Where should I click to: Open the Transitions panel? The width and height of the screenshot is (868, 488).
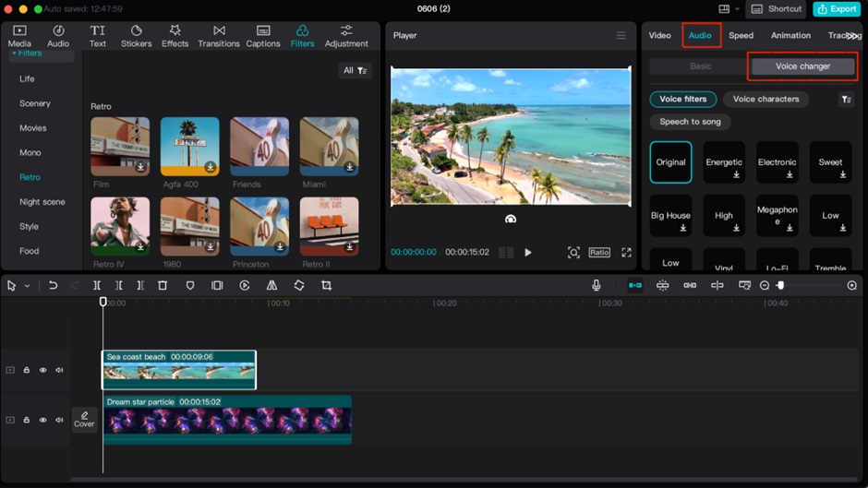pos(219,35)
